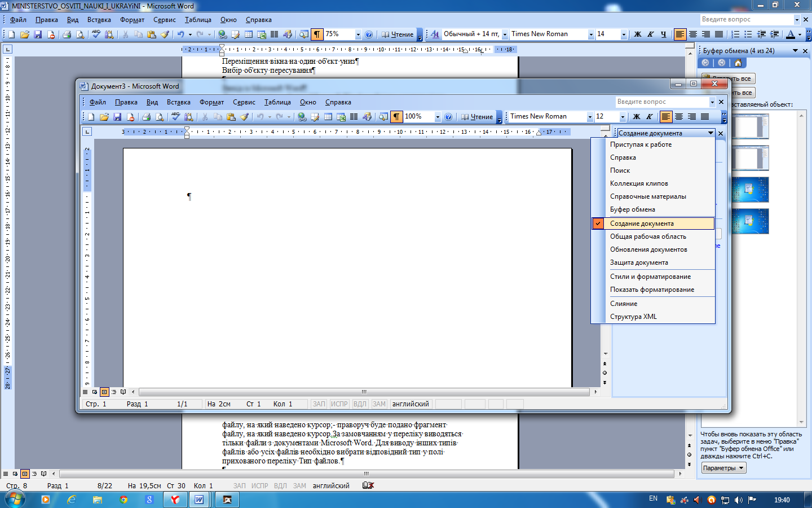Viewport: 812px width, 508px height.
Task: Click Drawing icon in Документ3 toolbar
Action: point(367,117)
